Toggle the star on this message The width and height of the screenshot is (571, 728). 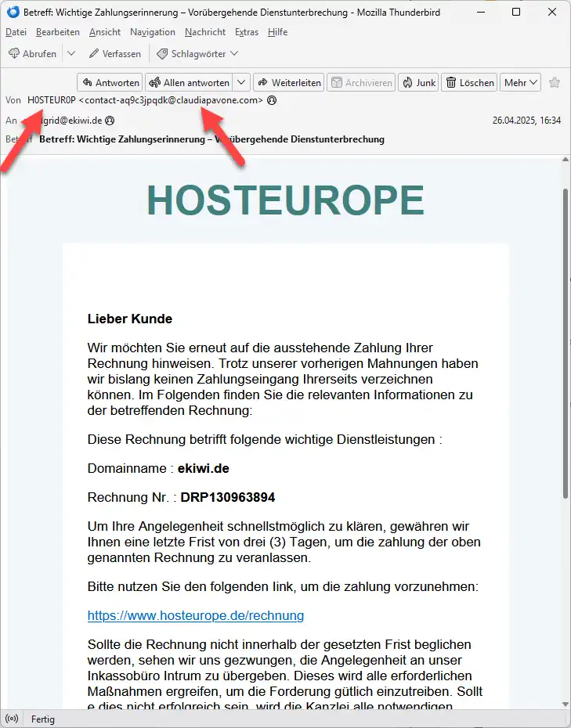click(555, 83)
